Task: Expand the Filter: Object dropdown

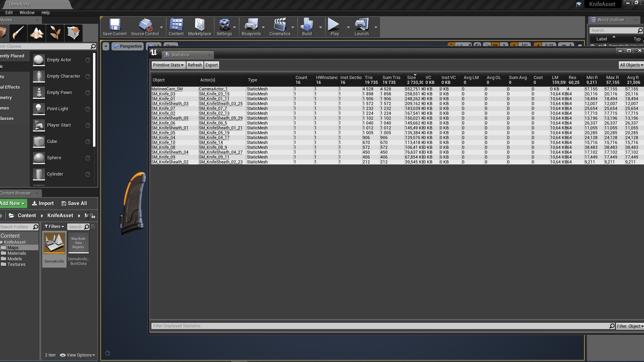Action: tap(630, 326)
